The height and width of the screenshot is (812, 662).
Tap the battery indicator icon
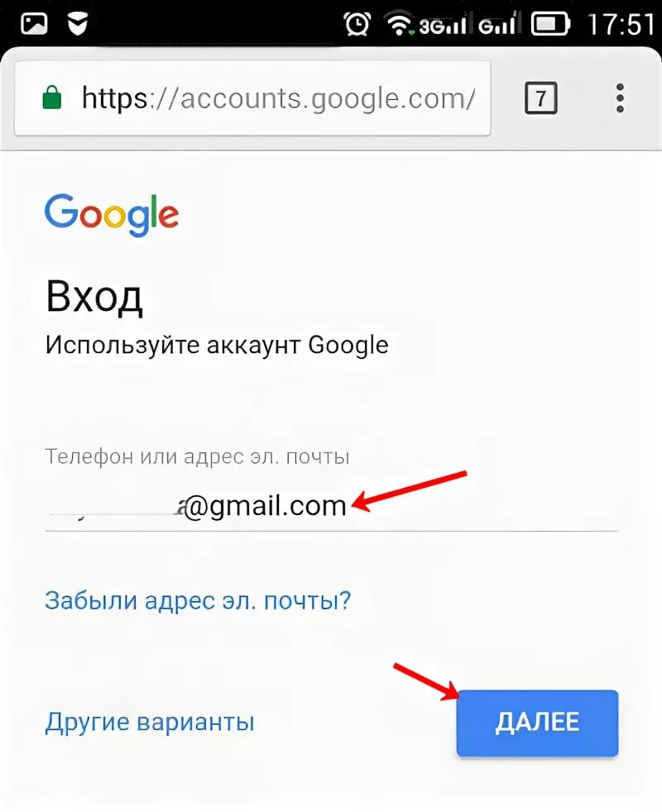click(551, 24)
